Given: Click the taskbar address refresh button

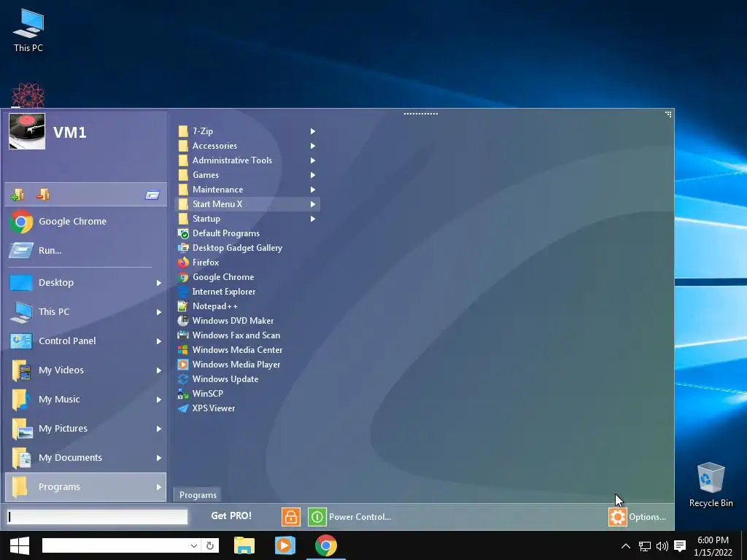Looking at the screenshot, I should tap(210, 545).
